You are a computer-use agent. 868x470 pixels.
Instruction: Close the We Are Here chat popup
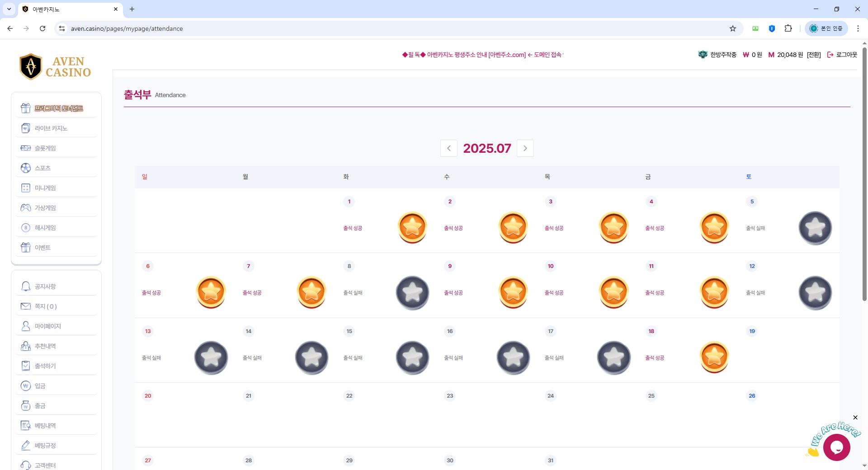[x=855, y=418]
